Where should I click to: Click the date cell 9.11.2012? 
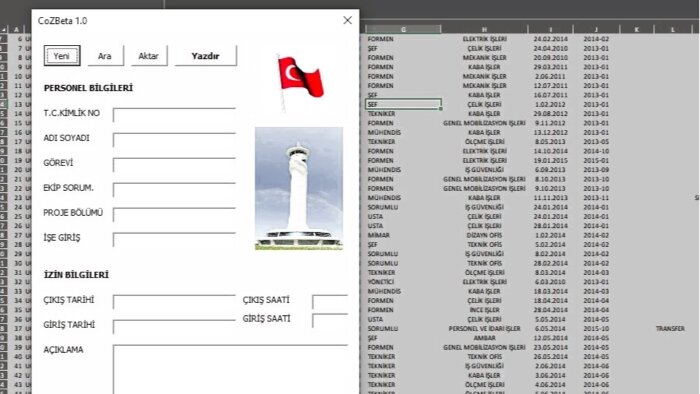click(x=550, y=123)
